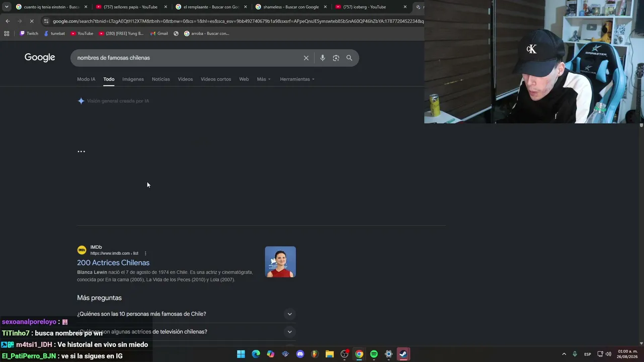Click the microphone tray icon

(x=575, y=354)
